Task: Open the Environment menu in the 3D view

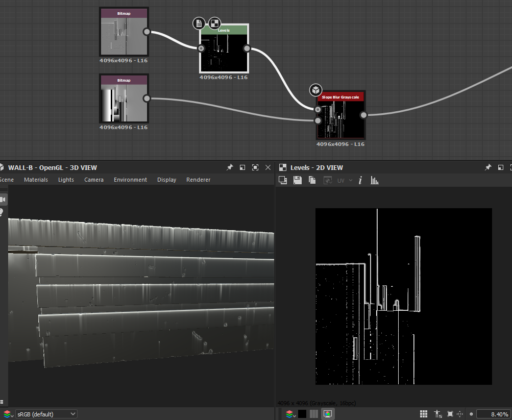Action: coord(130,179)
